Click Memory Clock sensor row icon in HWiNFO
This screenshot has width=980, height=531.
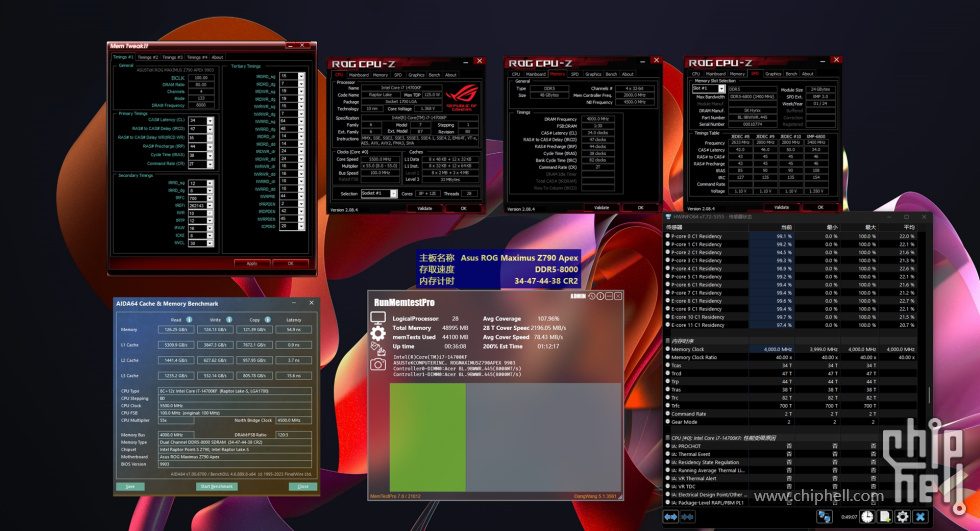click(668, 349)
